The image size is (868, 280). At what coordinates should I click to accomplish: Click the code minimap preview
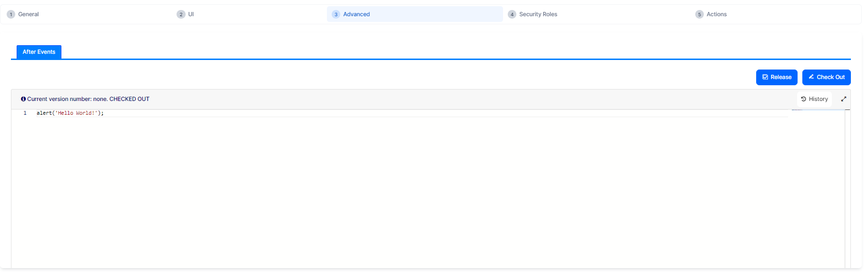[x=797, y=110]
